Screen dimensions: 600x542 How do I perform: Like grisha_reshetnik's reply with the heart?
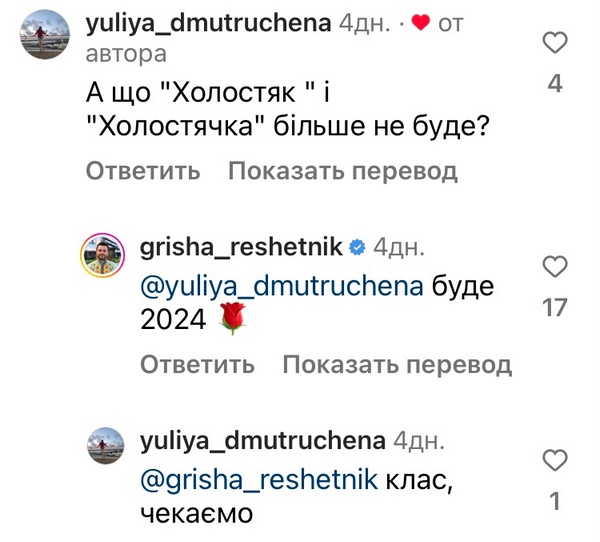pyautogui.click(x=555, y=267)
